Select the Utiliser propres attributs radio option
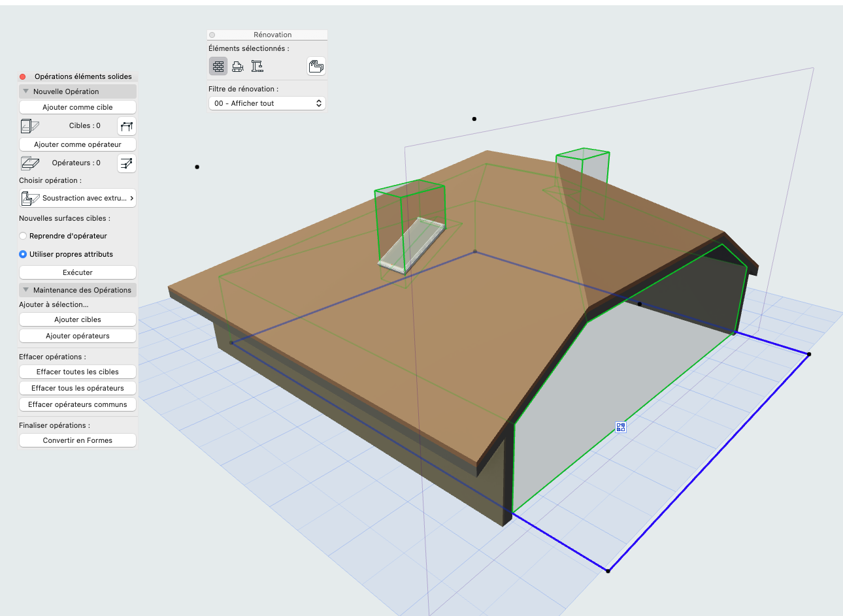Screen dimensions: 843x616 pyautogui.click(x=23, y=254)
